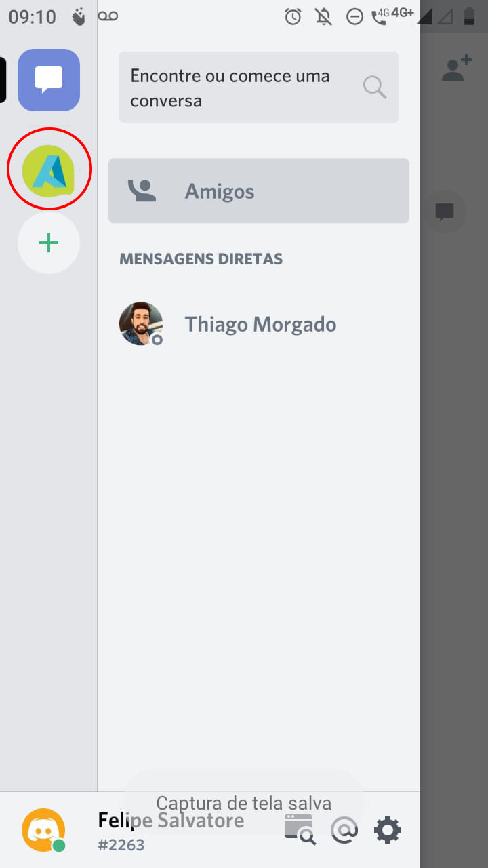Viewport: 488px width, 868px height.
Task: Open user settings with the gear icon
Action: click(388, 829)
